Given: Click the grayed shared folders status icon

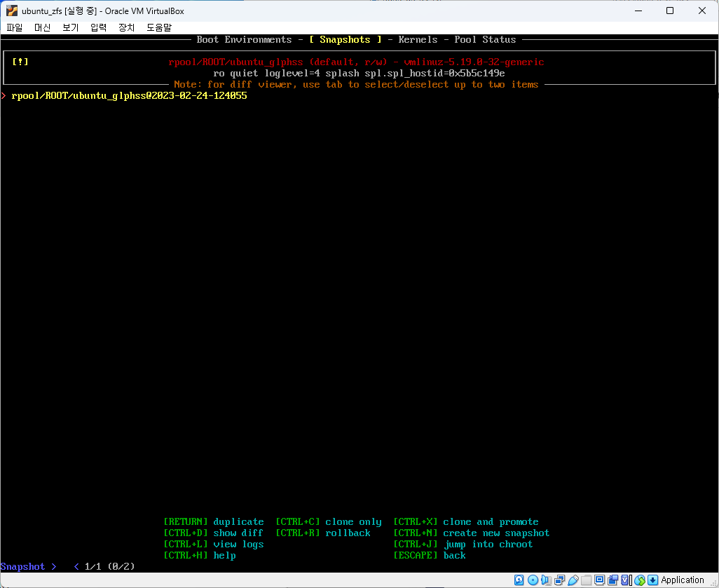Looking at the screenshot, I should click(586, 580).
